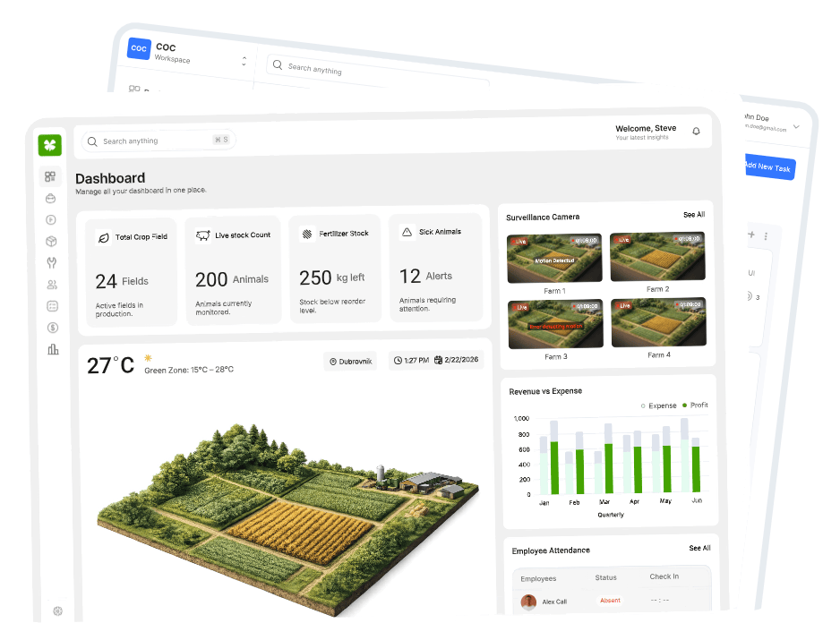Open the Farm 1 camera thumbnail
This screenshot has height=623, width=840.
click(x=554, y=258)
